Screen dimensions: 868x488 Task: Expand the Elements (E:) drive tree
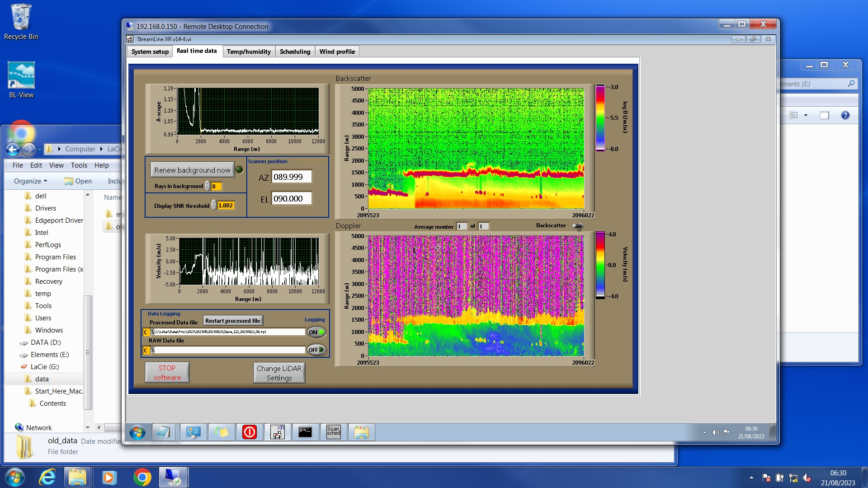click(50, 355)
